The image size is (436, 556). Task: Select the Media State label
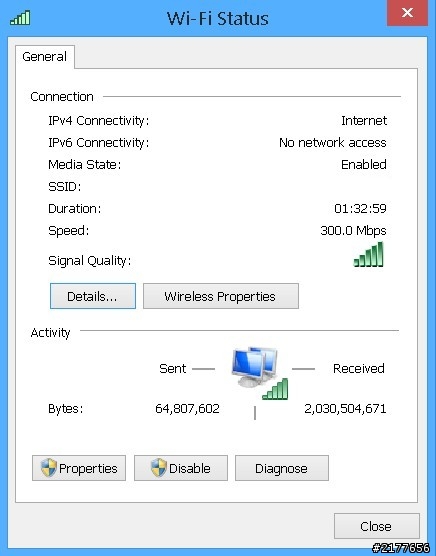84,165
